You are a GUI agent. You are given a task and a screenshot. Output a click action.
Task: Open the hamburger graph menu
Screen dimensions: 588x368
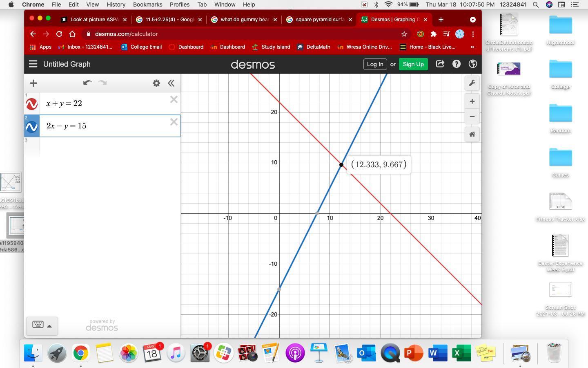[x=33, y=64]
